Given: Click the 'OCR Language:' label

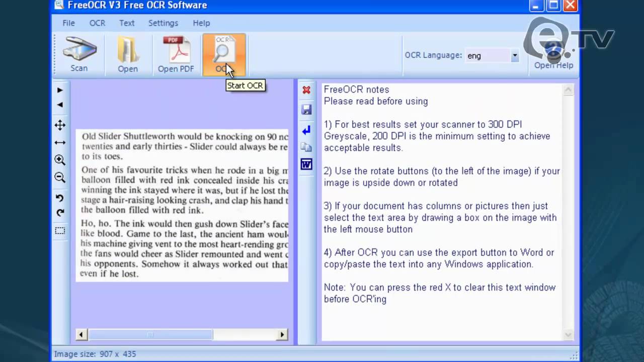Looking at the screenshot, I should coord(433,55).
